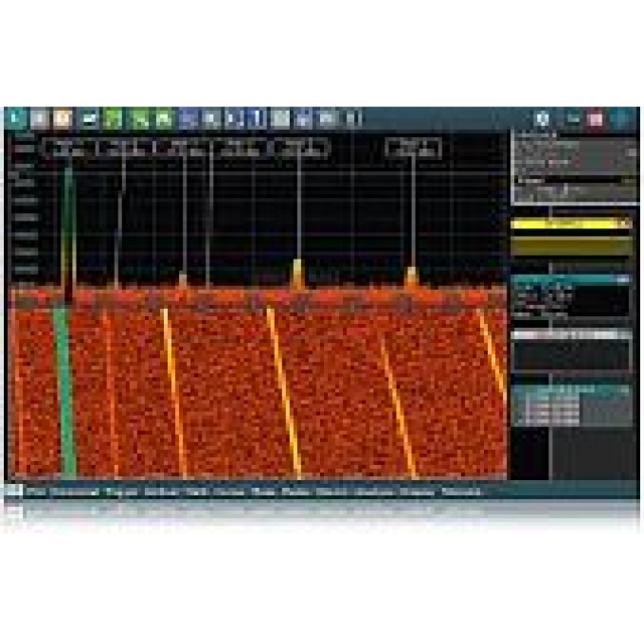Open the Protocol menu
644x644 pixels.
click(460, 492)
